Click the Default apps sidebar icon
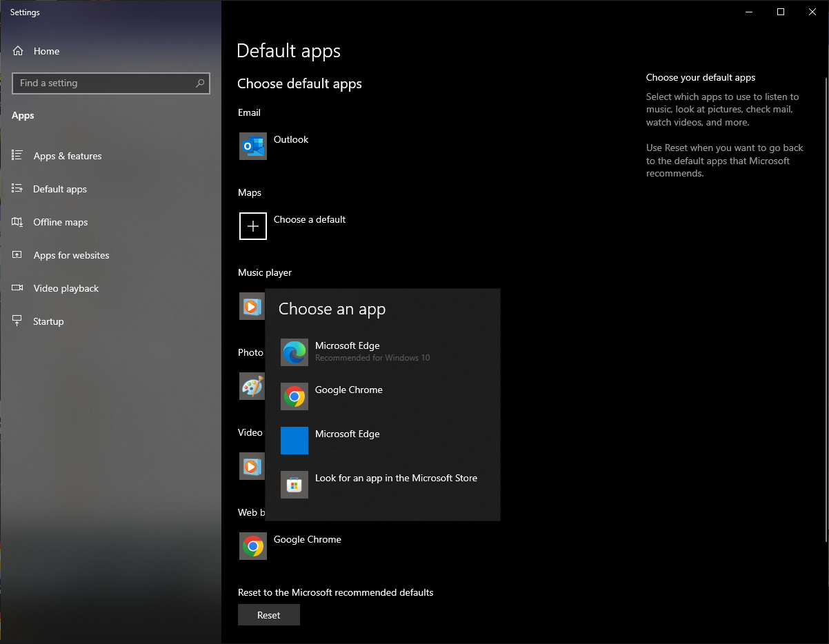829x644 pixels. [x=18, y=189]
